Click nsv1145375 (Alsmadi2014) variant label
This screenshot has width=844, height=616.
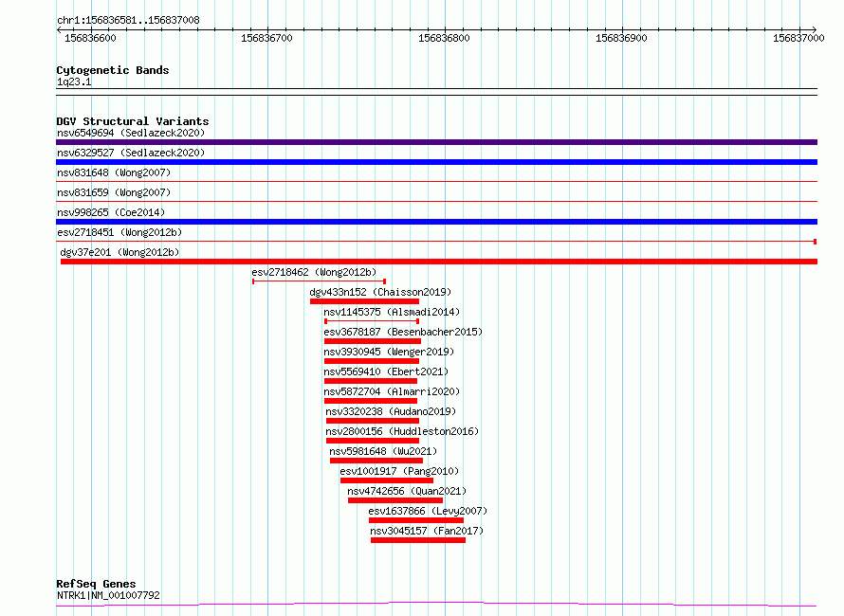(x=392, y=312)
